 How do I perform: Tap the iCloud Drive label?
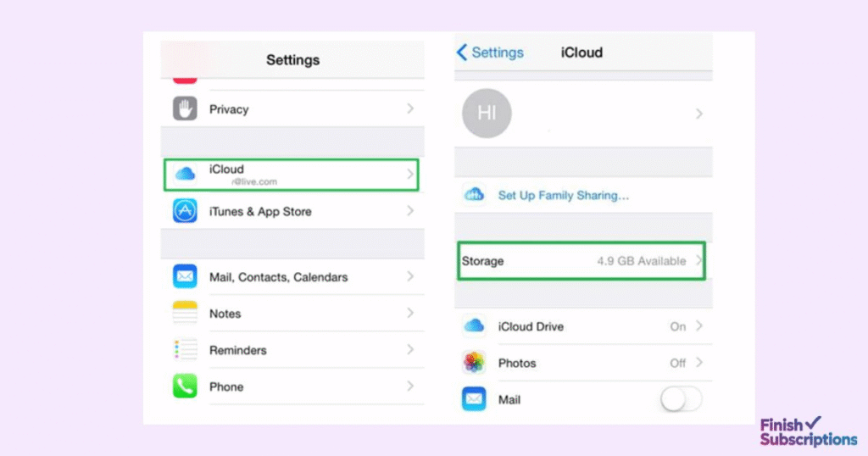point(531,326)
